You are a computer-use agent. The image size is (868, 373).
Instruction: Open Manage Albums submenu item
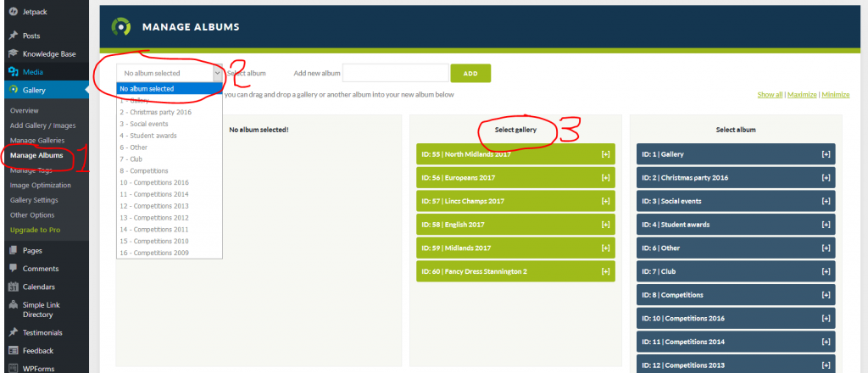36,155
